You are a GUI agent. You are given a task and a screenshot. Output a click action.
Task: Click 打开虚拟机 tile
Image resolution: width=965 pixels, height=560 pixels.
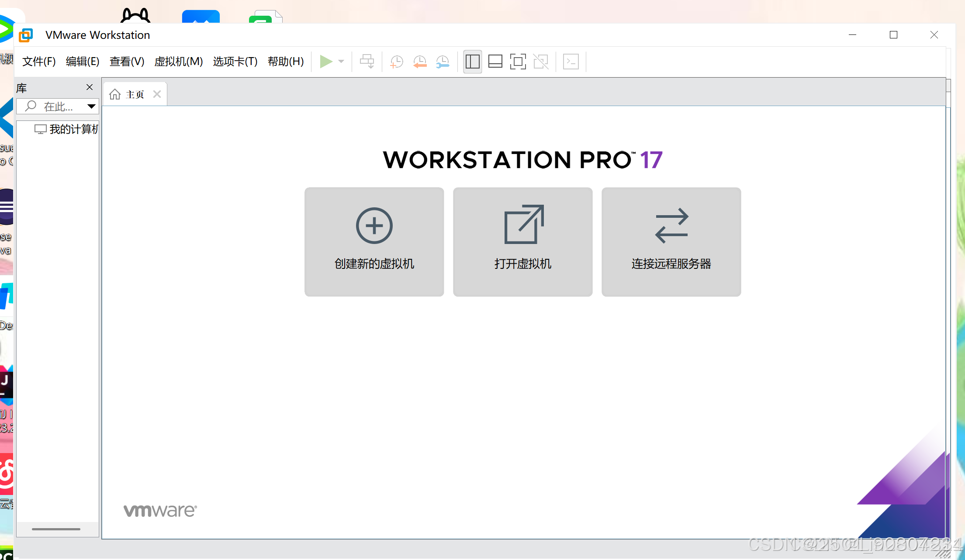coord(522,242)
